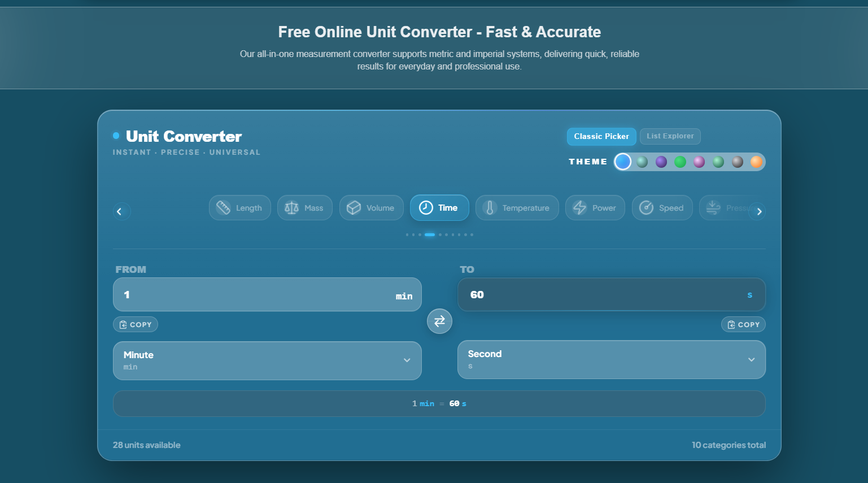Select the Speed gauge icon
This screenshot has height=483, width=868.
click(x=646, y=208)
